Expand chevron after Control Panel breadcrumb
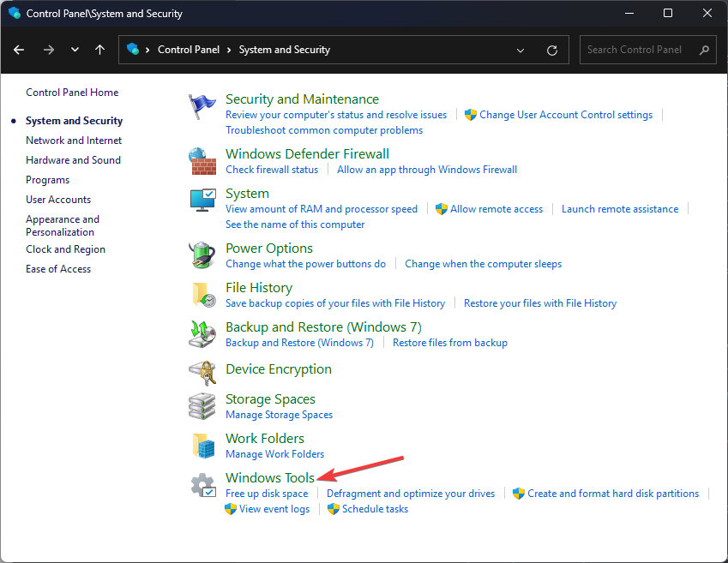This screenshot has height=563, width=728. (229, 50)
